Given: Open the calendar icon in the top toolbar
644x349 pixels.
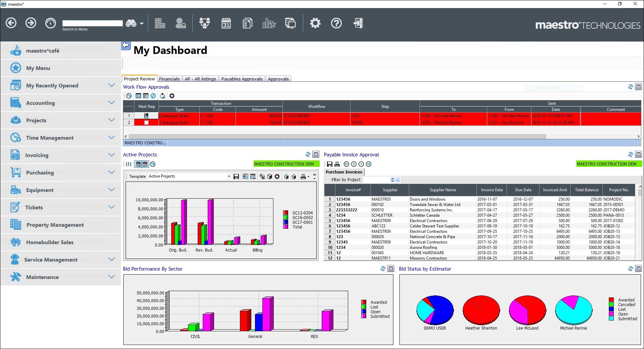Looking at the screenshot, I should coord(226,23).
